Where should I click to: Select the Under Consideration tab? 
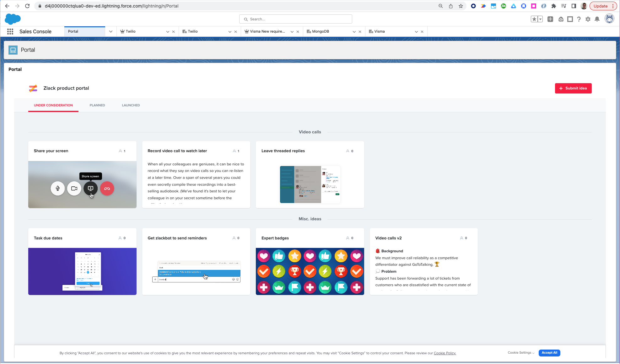53,105
